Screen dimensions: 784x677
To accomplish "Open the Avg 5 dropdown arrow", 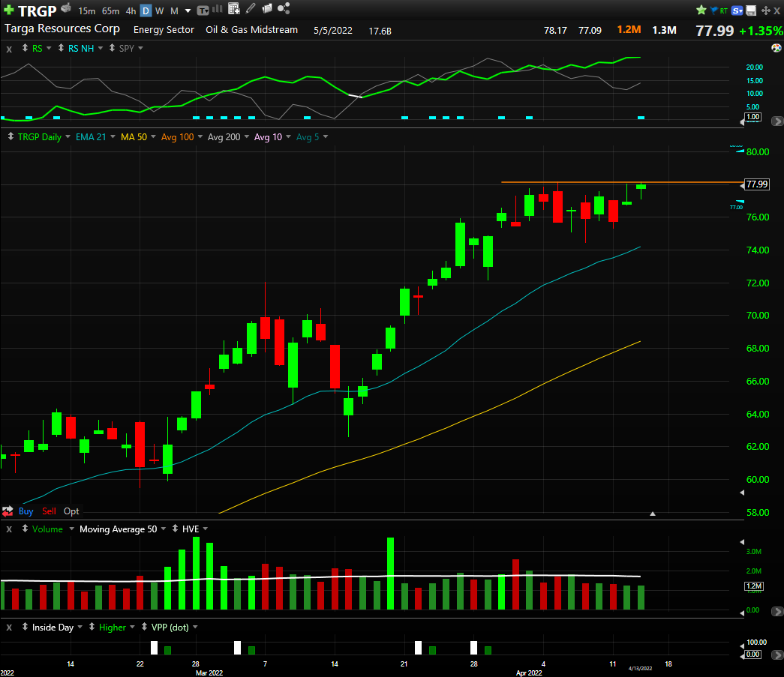I will tap(326, 137).
